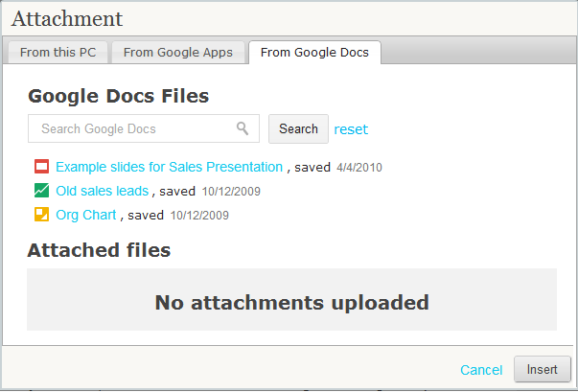
Task: Open Example slides for Sales Presentation link
Action: click(x=170, y=167)
